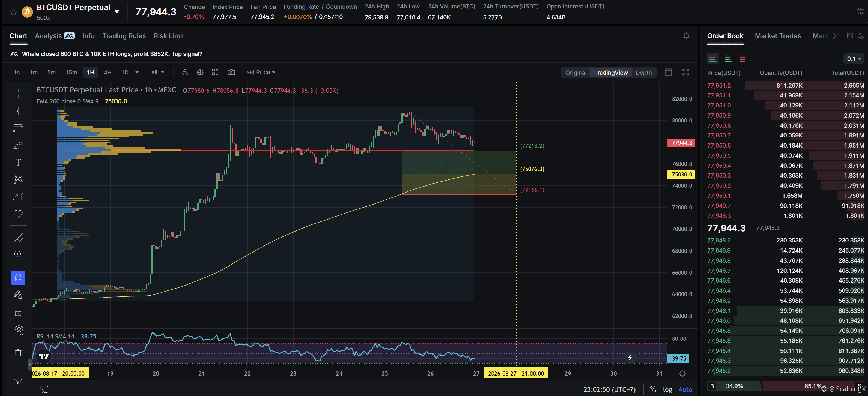Activate the zoom in tool
Screen dimensions: 868x396
coord(18,254)
